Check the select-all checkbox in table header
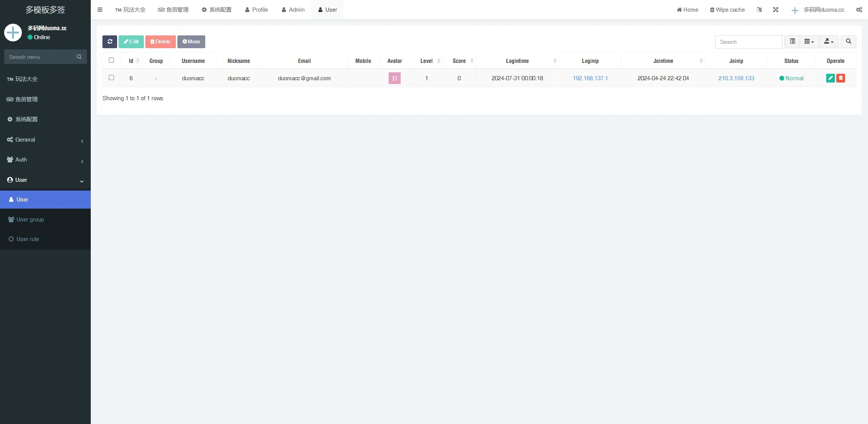 111,60
